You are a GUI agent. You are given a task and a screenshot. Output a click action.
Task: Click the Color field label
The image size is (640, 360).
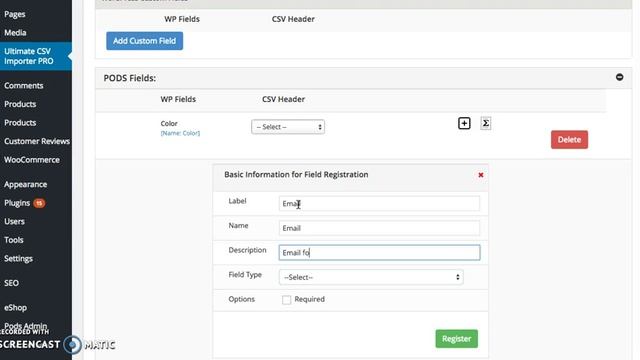coord(169,123)
